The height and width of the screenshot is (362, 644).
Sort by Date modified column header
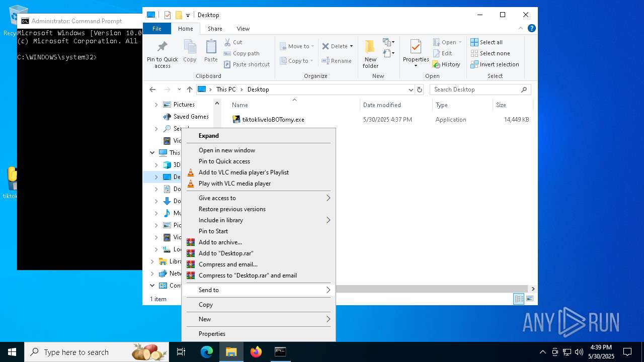pyautogui.click(x=395, y=105)
